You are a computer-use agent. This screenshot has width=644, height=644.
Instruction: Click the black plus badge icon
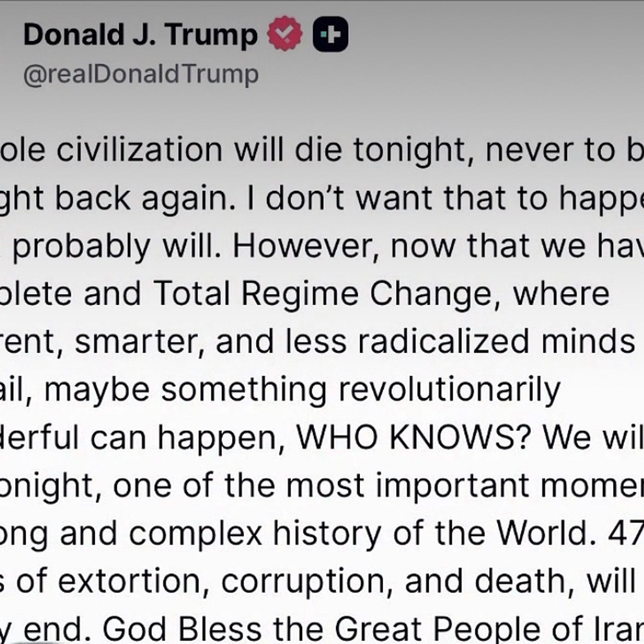(x=330, y=34)
